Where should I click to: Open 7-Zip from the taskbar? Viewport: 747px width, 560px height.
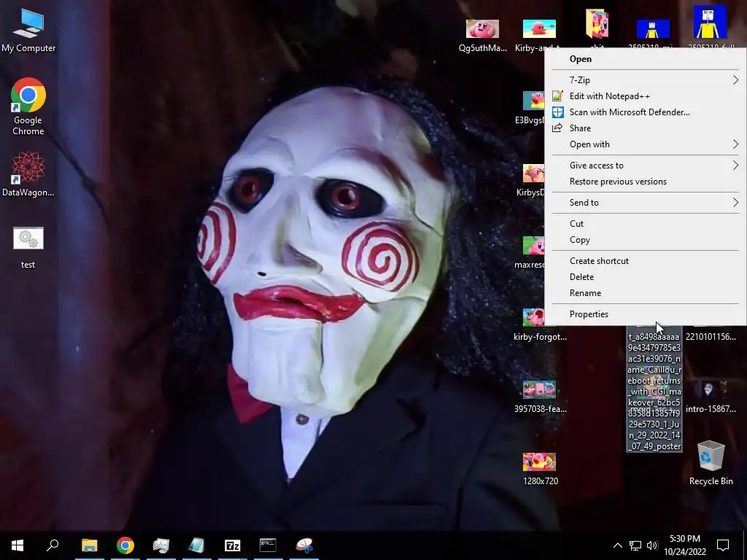pyautogui.click(x=233, y=545)
